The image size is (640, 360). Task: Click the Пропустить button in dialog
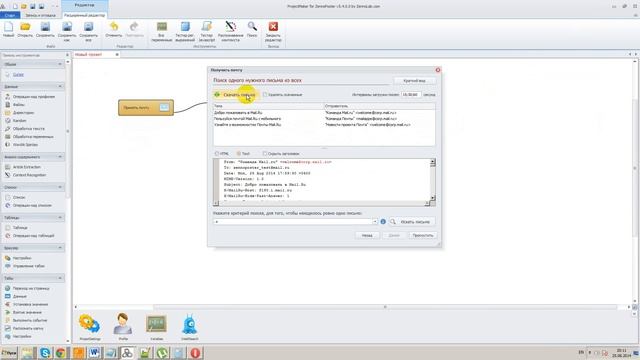click(423, 235)
